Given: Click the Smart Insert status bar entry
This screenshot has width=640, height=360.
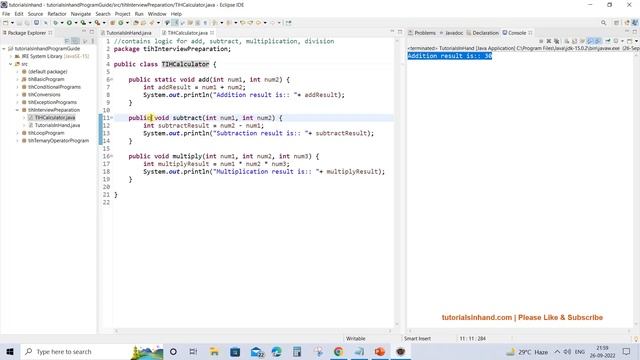Looking at the screenshot, I should pyautogui.click(x=417, y=339).
